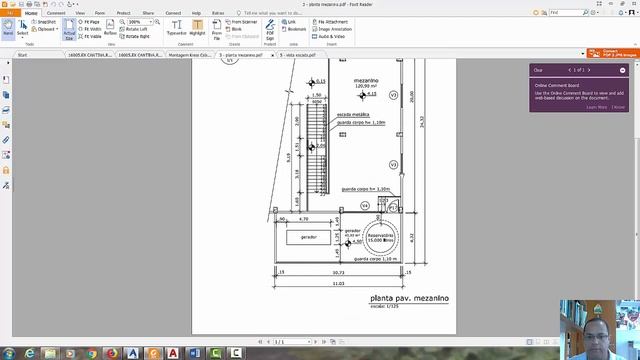Image resolution: width=640 pixels, height=360 pixels.
Task: Click I Know in comment board popup
Action: tap(618, 107)
